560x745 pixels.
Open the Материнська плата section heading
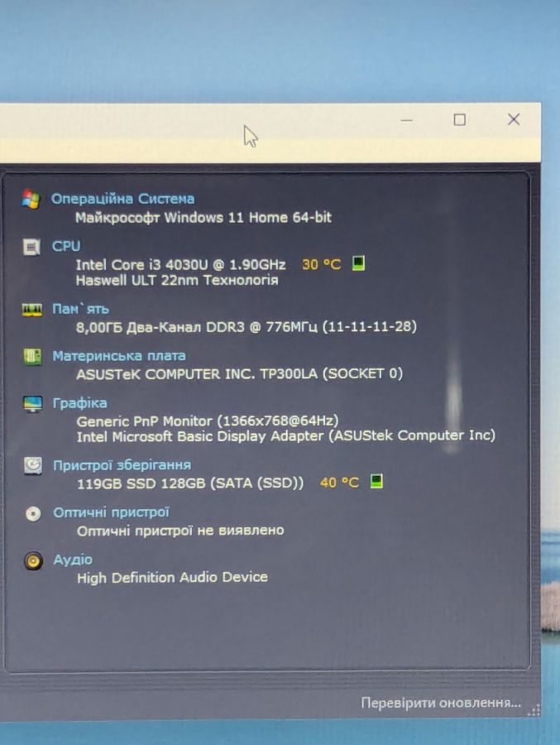pos(119,356)
